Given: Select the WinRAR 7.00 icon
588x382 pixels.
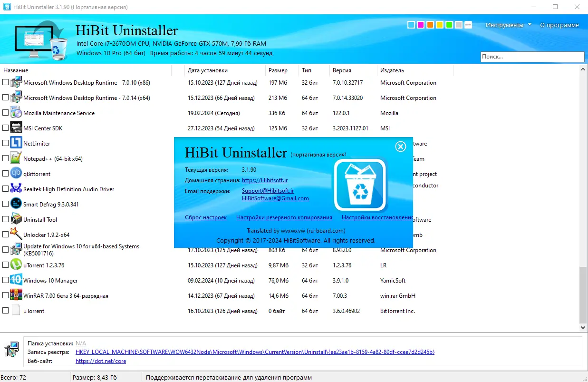Looking at the screenshot, I should [x=16, y=295].
